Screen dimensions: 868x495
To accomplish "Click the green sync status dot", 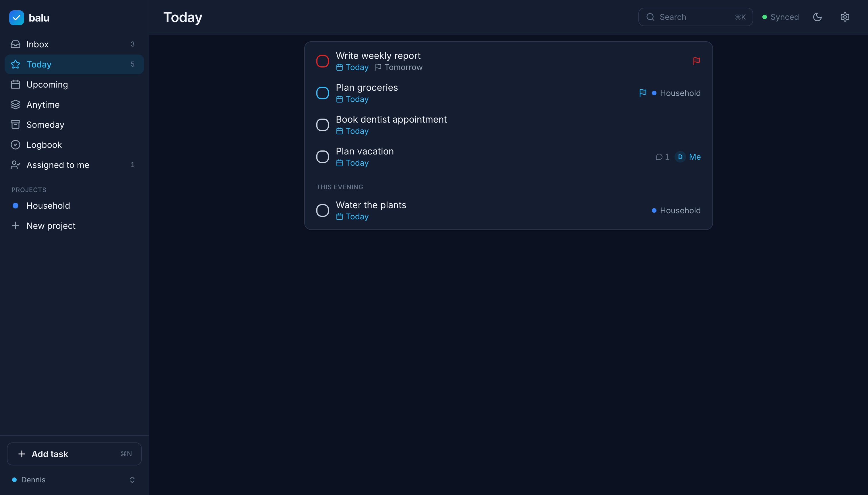I will [x=764, y=17].
